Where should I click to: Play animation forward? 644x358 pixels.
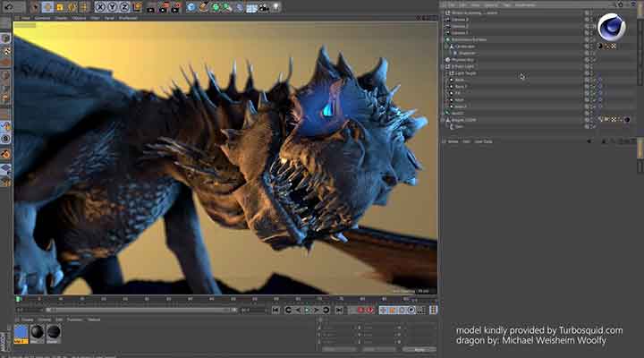[307, 310]
